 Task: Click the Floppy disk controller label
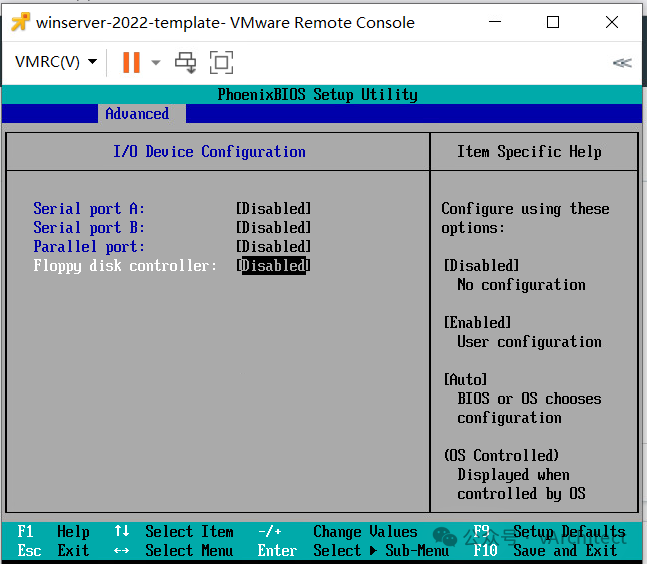point(125,266)
